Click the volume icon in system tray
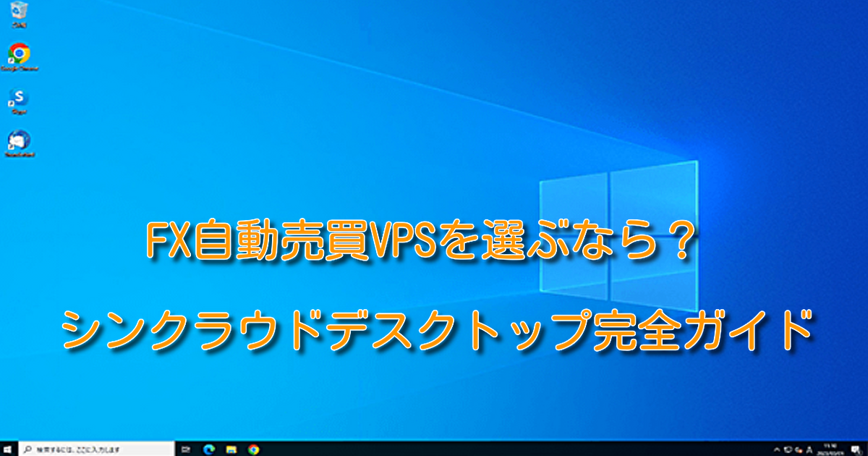Screen dimensions: 868x456 click(x=799, y=449)
